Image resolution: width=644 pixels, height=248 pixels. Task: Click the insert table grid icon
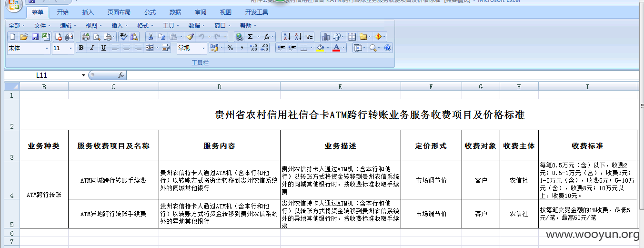tap(352, 36)
